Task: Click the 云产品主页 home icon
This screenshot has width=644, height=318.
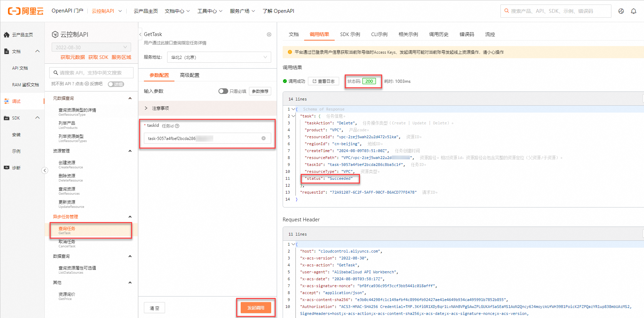Action: (19, 34)
